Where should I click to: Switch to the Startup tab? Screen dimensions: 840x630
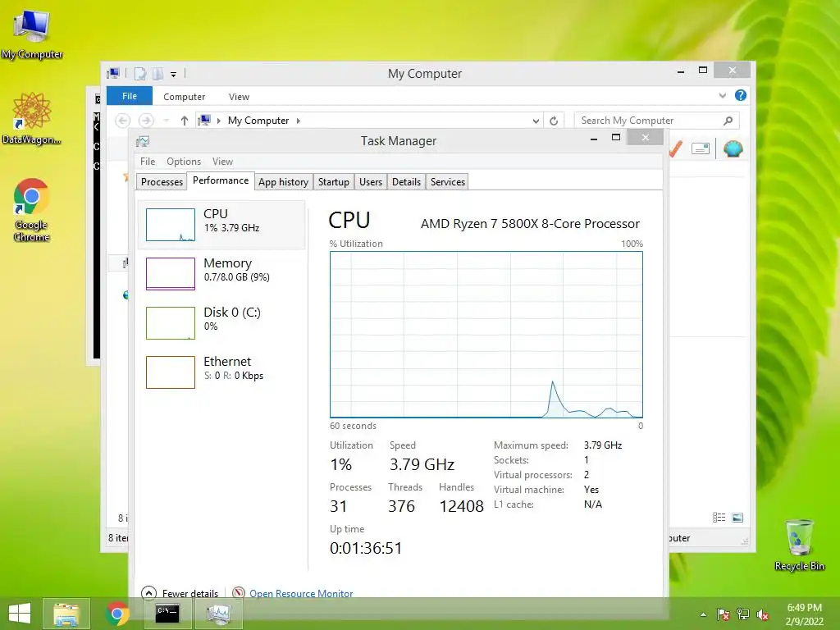333,181
